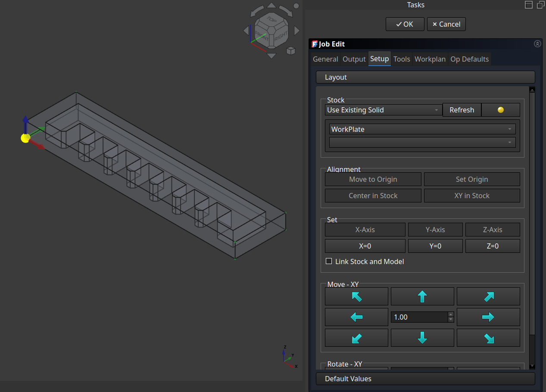Screen dimensions: 546x392
Task: Switch to the Output tab
Action: pos(354,59)
